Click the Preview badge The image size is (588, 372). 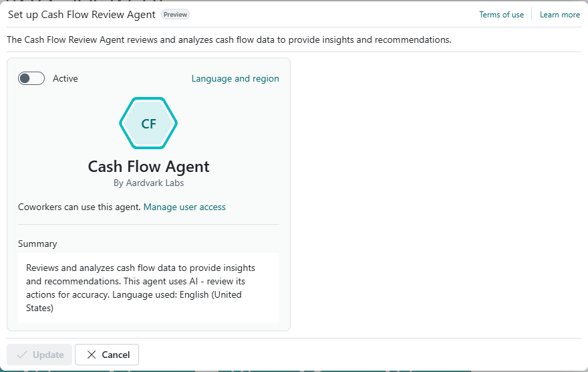click(176, 14)
